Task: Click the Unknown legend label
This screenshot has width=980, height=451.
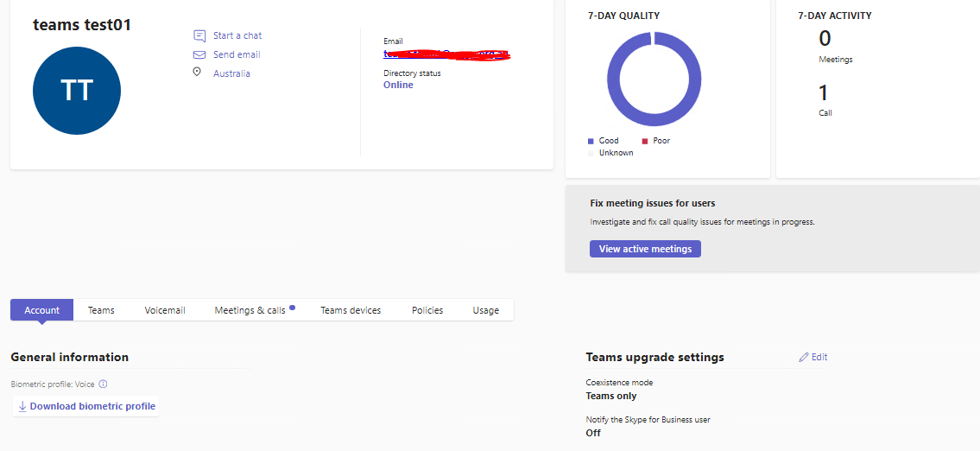Action: pyautogui.click(x=616, y=153)
